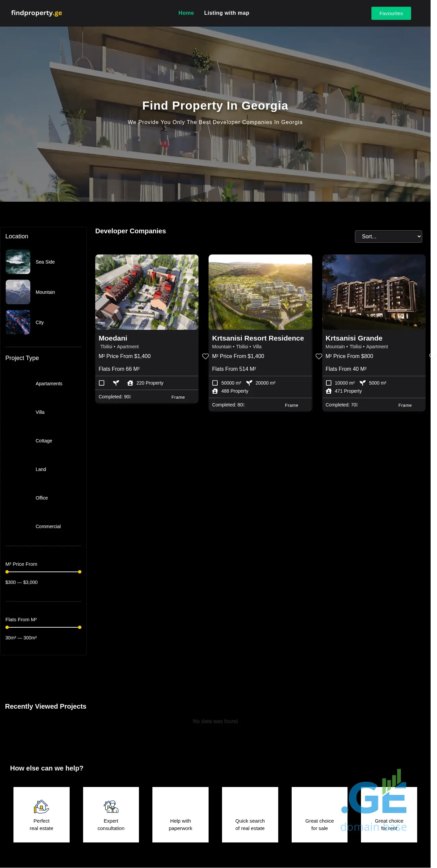
Task: Open the Sort dropdown
Action: [388, 237]
